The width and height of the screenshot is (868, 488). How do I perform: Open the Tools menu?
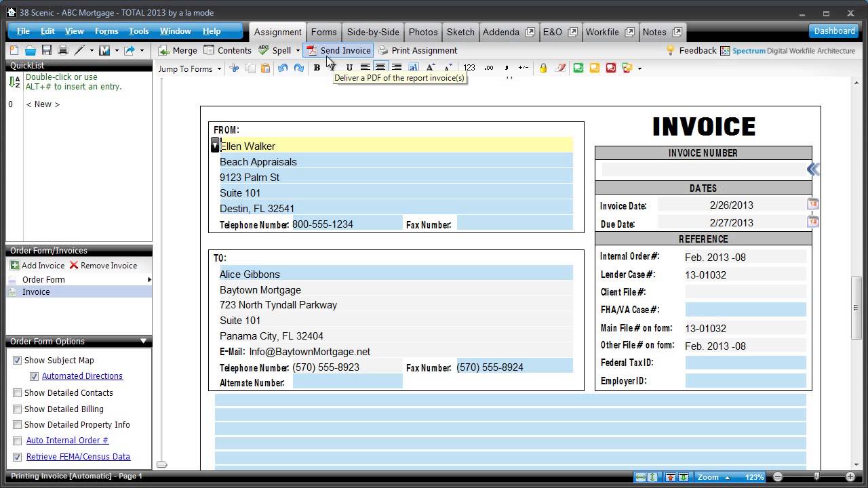pos(139,31)
